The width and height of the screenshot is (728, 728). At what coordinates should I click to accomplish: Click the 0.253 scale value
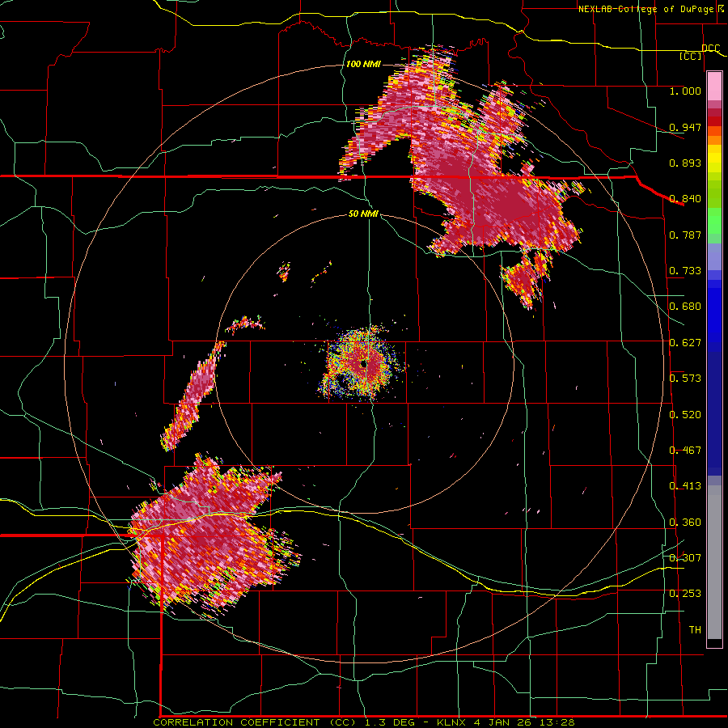coord(685,594)
